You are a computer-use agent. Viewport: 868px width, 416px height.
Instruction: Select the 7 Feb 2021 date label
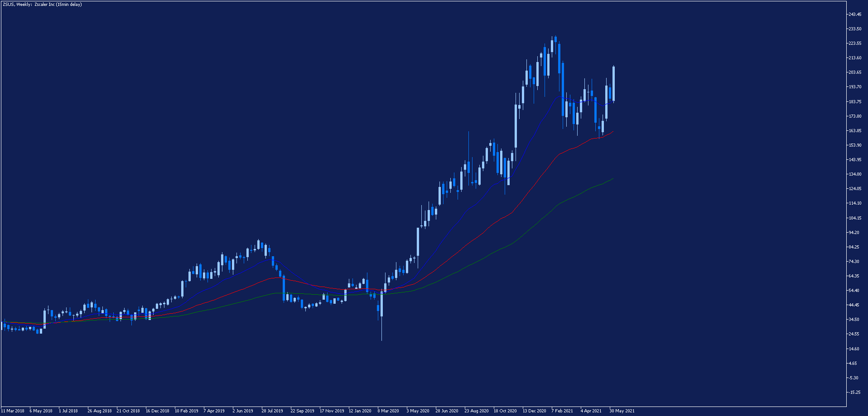coord(562,411)
